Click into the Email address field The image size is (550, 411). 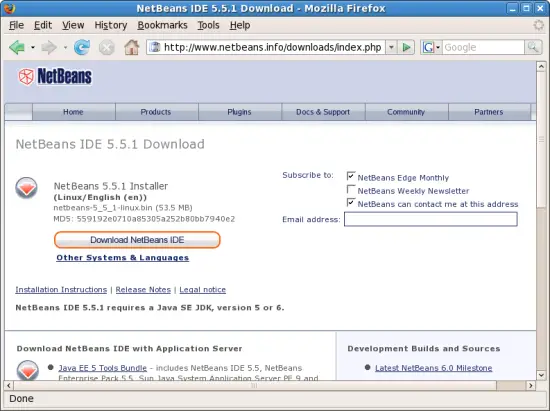pos(431,219)
